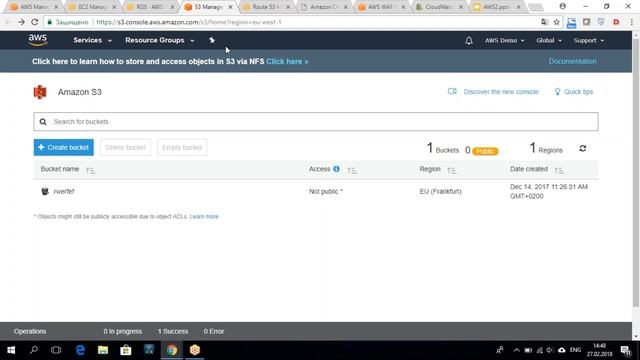Image resolution: width=640 pixels, height=360 pixels.
Task: Sort by Date created column
Action: (x=559, y=171)
